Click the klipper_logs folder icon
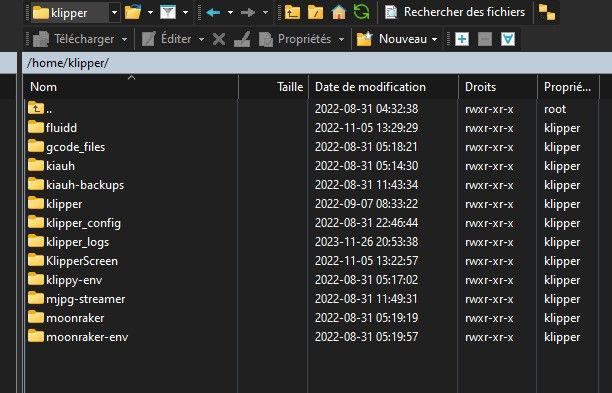The image size is (612, 393). tap(36, 241)
